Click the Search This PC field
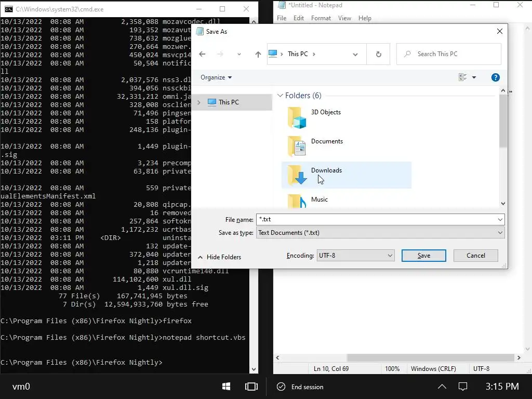Screen dimensions: 532x399 click(x=448, y=54)
